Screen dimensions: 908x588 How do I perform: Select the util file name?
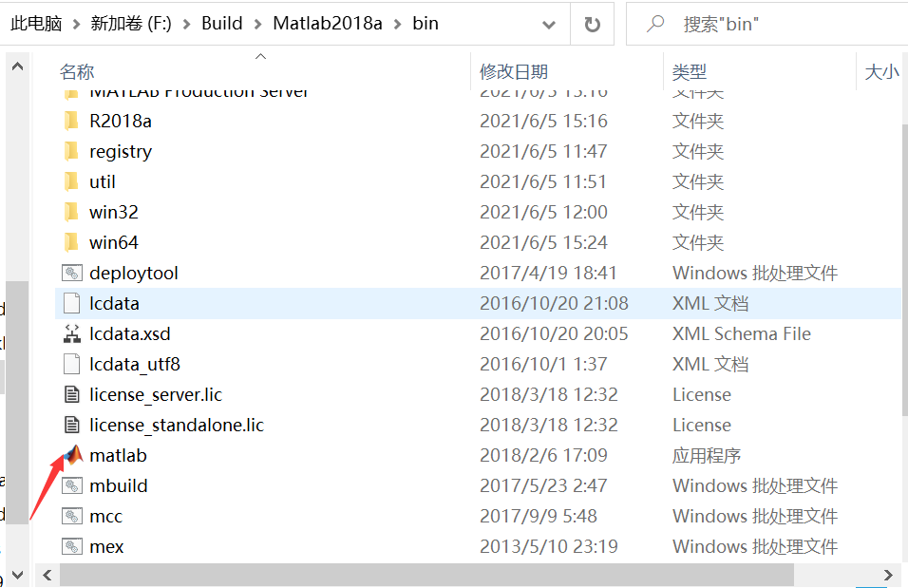pos(103,181)
